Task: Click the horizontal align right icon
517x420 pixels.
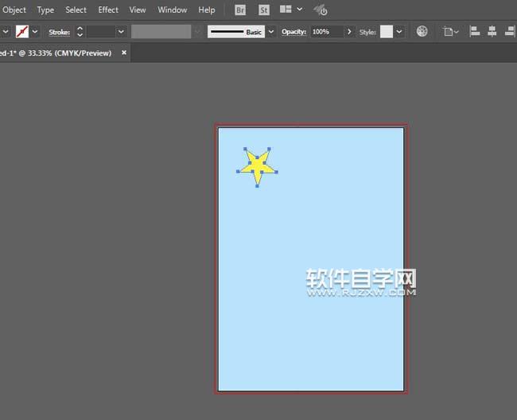Action: point(508,32)
